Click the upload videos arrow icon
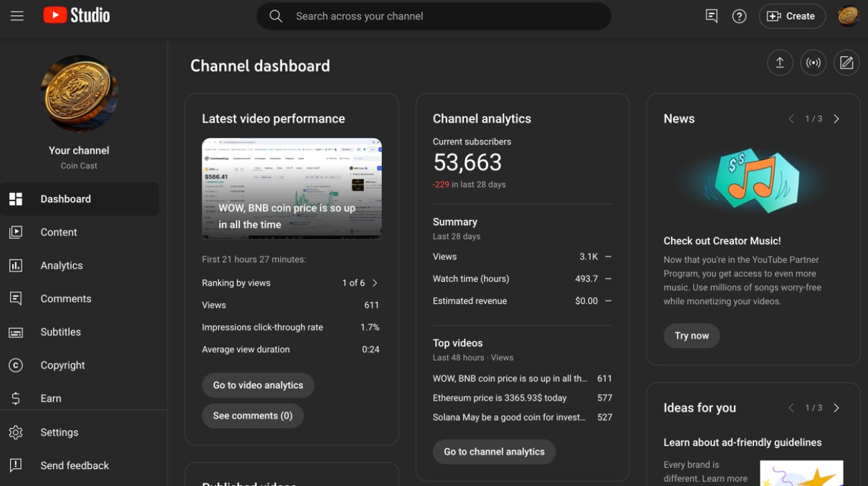 [780, 63]
